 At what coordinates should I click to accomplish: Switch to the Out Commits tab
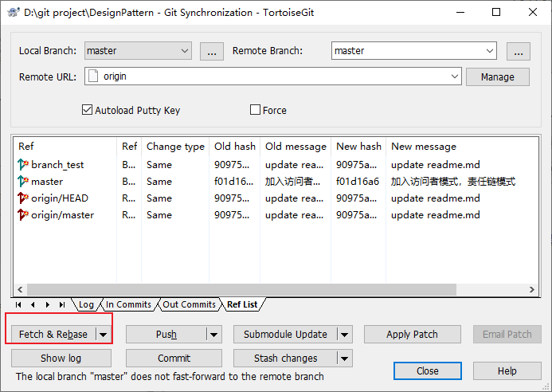tap(189, 304)
